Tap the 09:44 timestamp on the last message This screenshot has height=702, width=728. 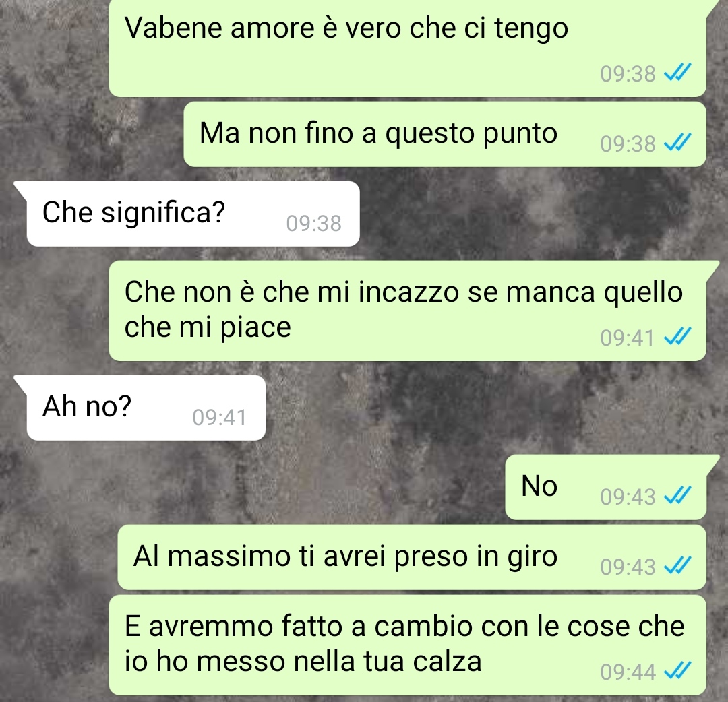[628, 672]
